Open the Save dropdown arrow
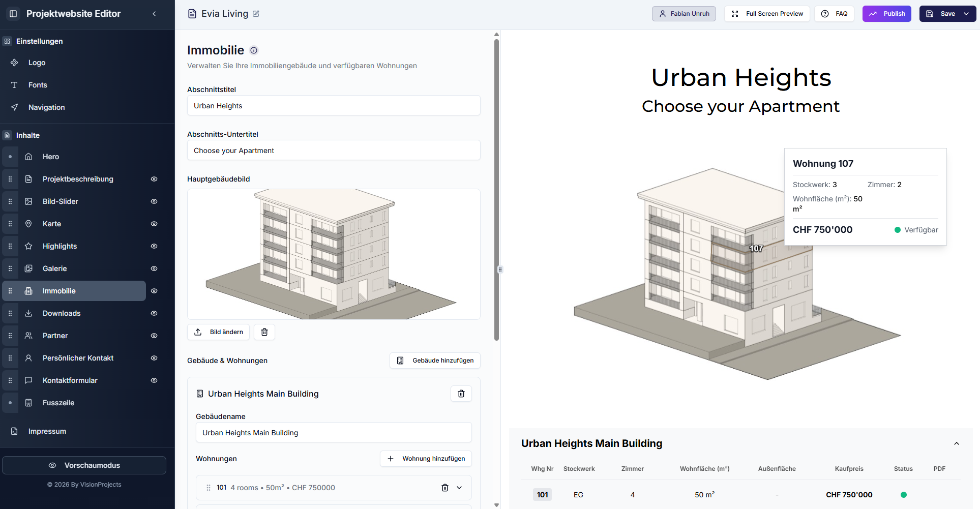Viewport: 980px width, 509px height. coord(966,14)
